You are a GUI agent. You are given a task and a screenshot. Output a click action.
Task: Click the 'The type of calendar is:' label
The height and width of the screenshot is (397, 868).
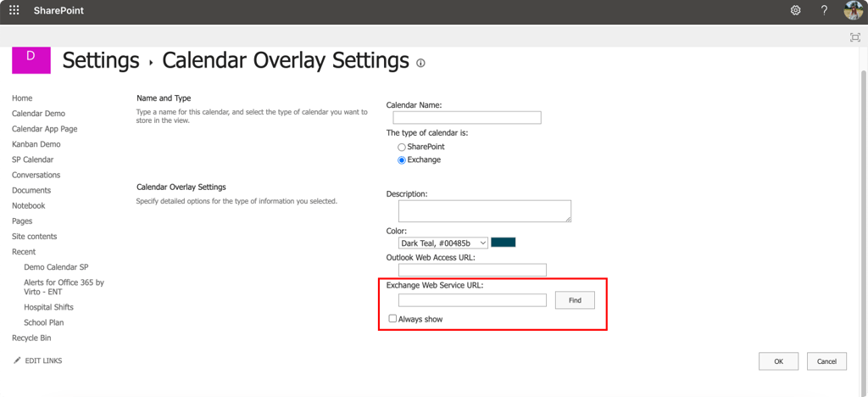(x=427, y=133)
